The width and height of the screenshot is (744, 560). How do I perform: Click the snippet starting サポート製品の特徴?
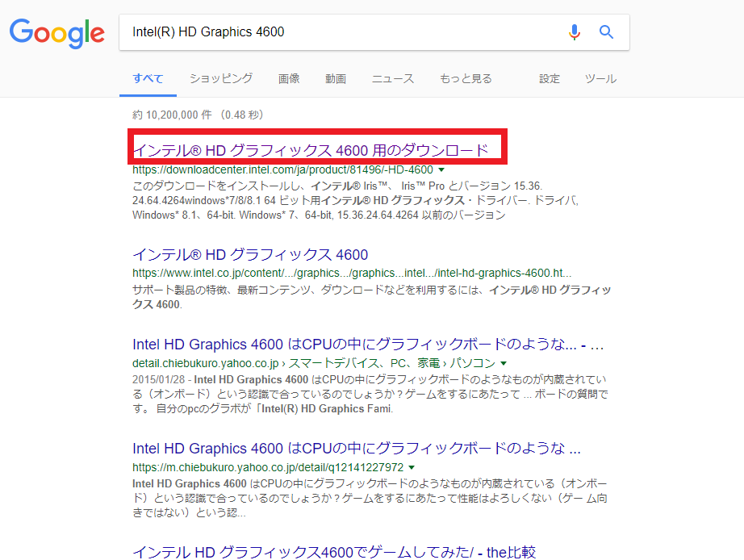(x=371, y=297)
